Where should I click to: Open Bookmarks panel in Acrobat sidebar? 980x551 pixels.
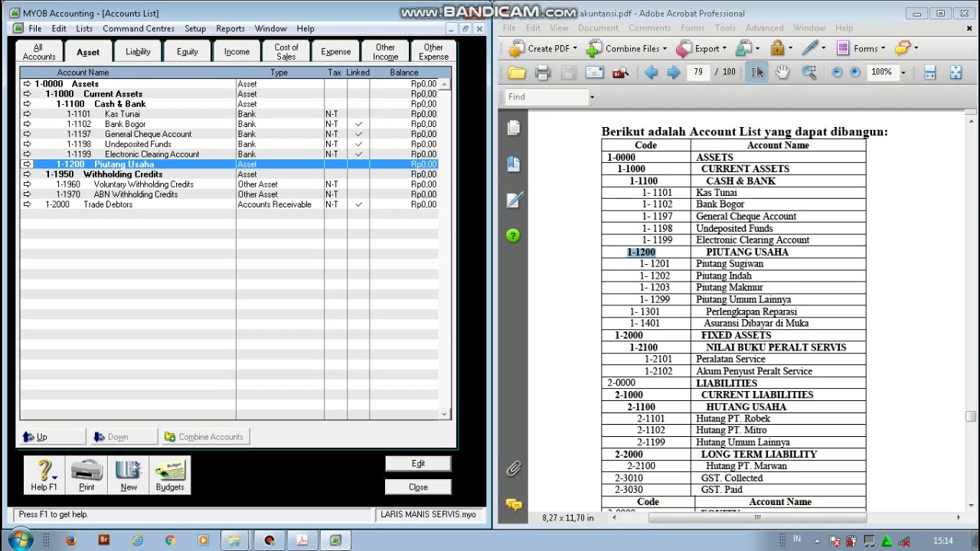point(514,164)
